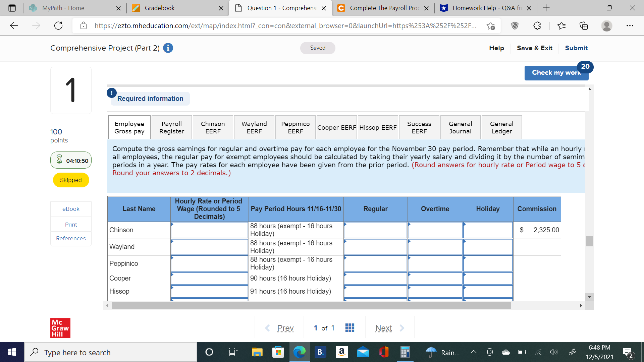This screenshot has width=644, height=362.
Task: Open the Print link in the sidebar
Action: tap(71, 224)
